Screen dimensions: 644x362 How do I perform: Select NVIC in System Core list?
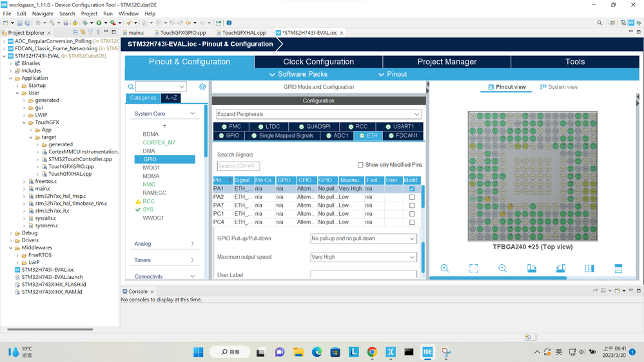tap(149, 184)
